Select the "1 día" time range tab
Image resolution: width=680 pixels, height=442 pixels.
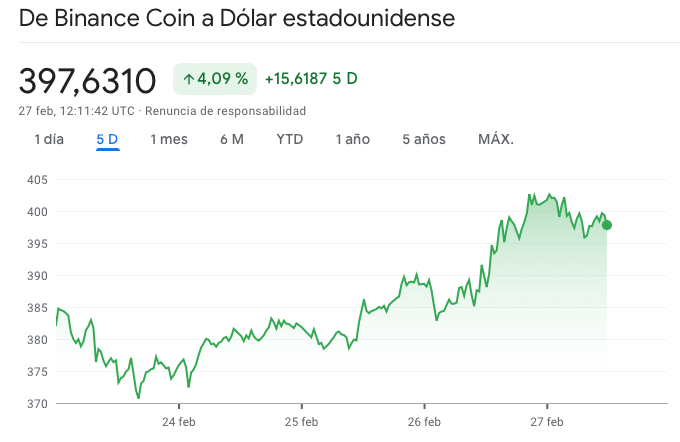coord(49,139)
